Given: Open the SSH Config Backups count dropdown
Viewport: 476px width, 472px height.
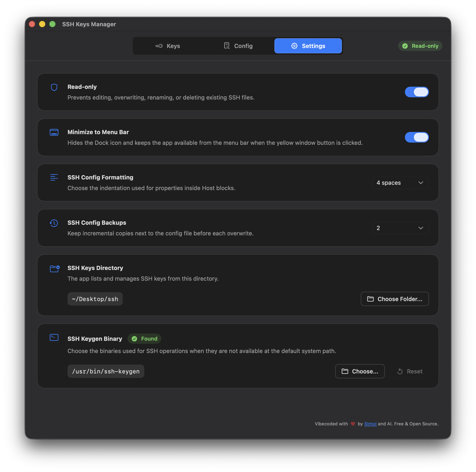Looking at the screenshot, I should pos(400,228).
